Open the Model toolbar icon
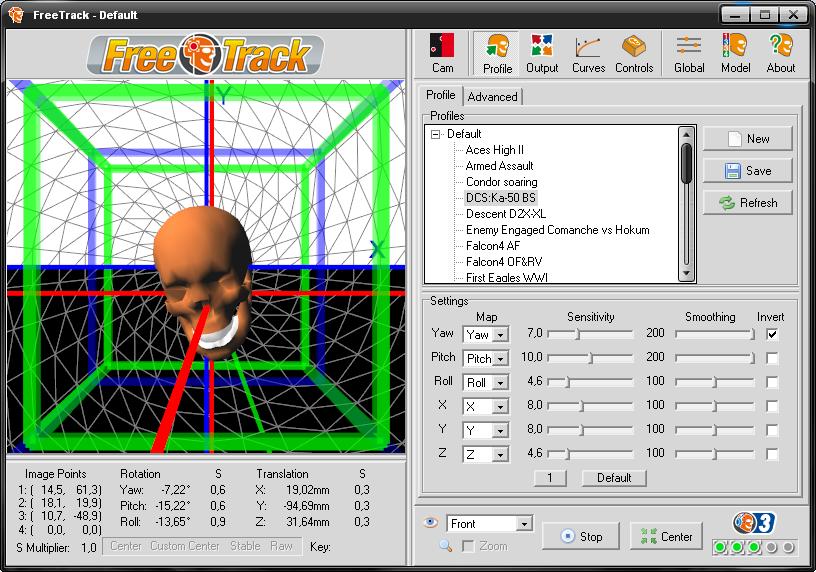This screenshot has width=816, height=572. (735, 54)
